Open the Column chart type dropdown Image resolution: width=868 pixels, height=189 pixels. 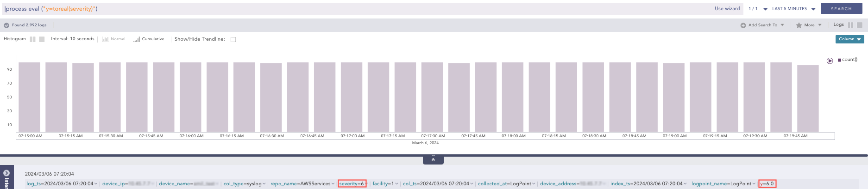click(849, 39)
